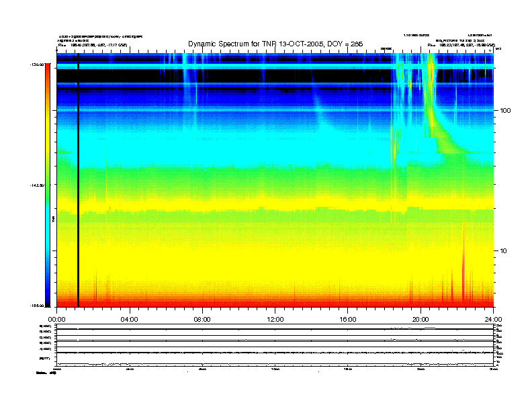532x411 pixels.
Task: Click the -130.00 colorbar top label
Action: [x=37, y=64]
